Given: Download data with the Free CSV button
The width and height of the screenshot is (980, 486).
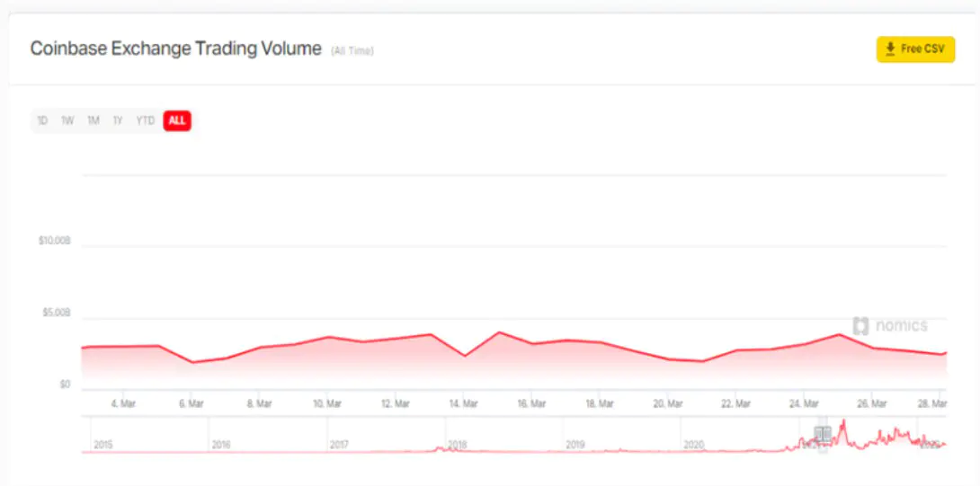Looking at the screenshot, I should tap(915, 49).
